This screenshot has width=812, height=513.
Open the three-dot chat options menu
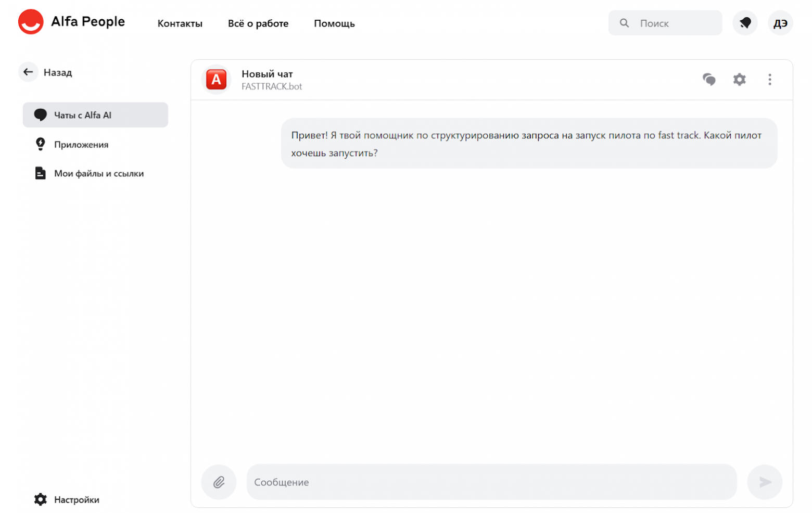tap(770, 79)
